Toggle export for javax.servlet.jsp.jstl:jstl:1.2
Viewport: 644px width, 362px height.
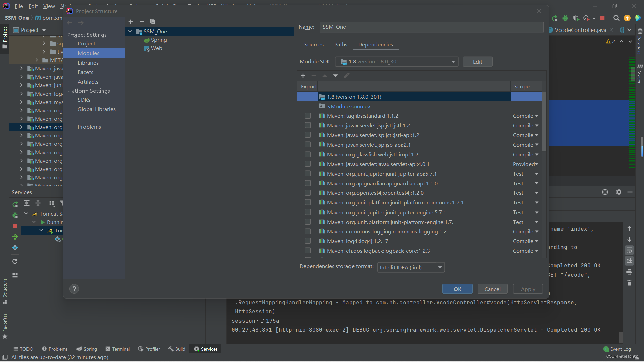[308, 125]
